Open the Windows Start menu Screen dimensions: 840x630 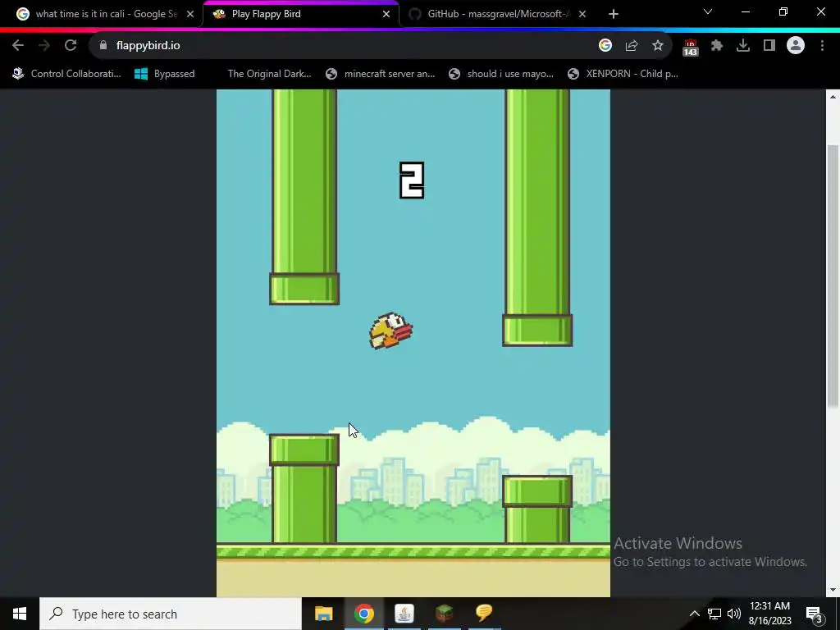coord(20,614)
